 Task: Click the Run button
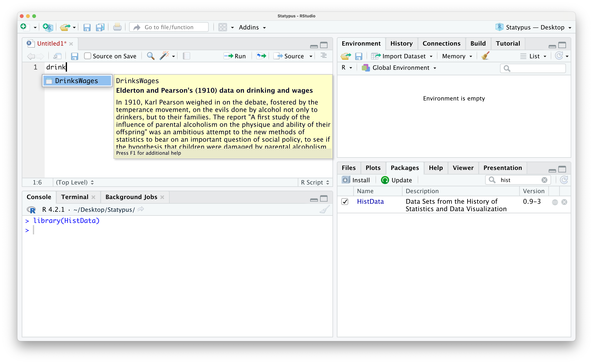point(235,56)
